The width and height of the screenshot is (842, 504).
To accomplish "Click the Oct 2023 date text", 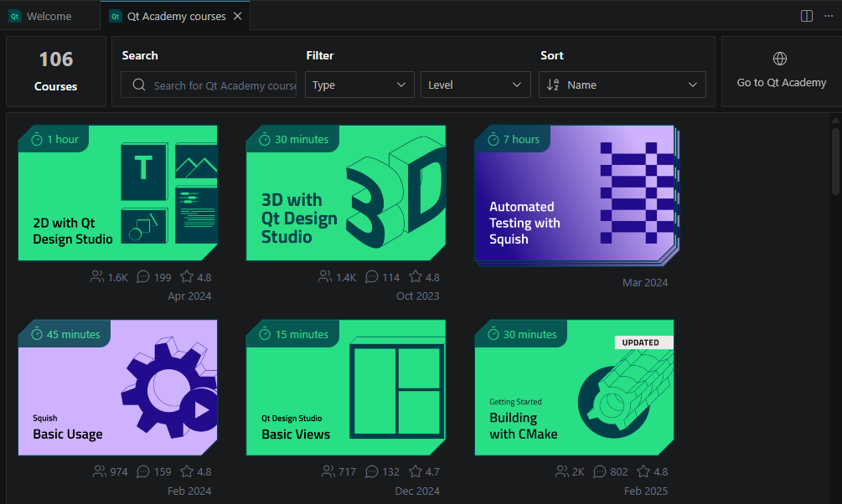I will (417, 296).
